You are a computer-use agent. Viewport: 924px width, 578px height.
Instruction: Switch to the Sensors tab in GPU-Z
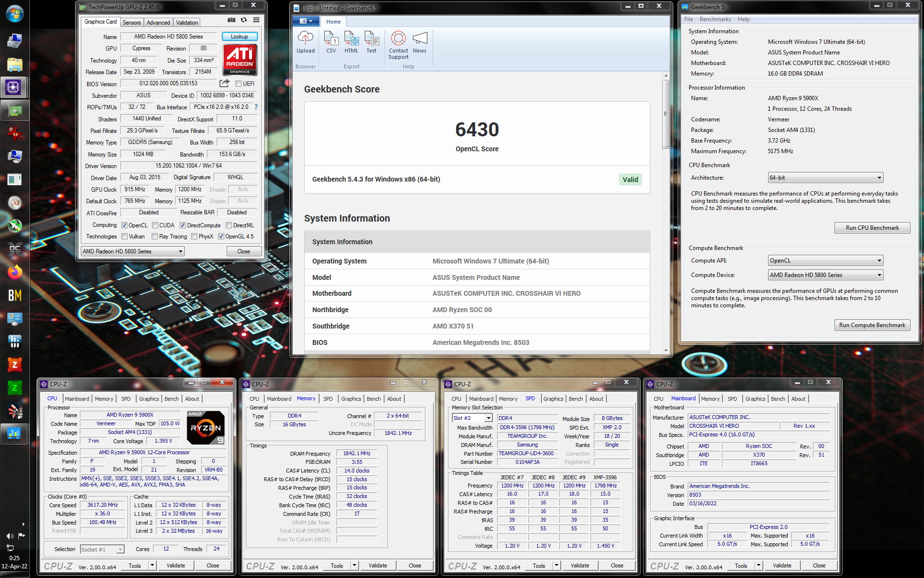pos(131,23)
